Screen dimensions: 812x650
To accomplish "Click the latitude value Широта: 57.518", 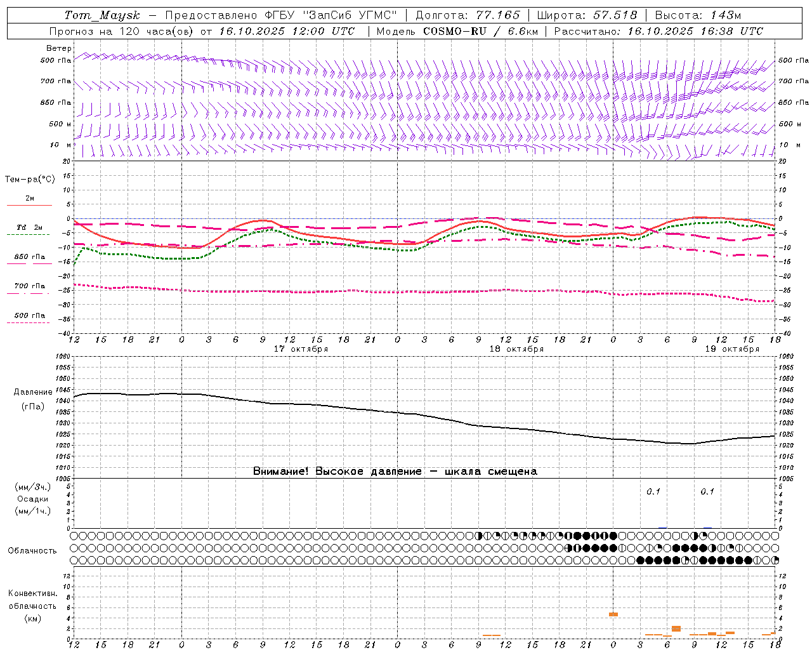I will (587, 15).
